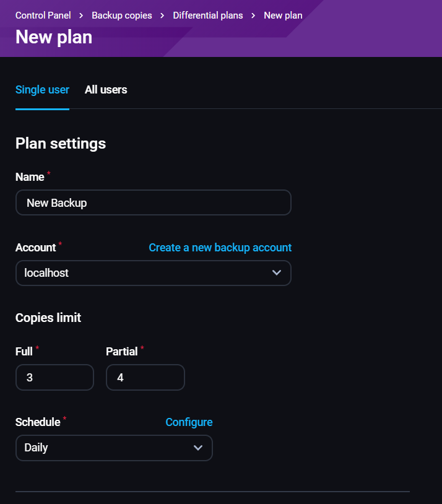Click the New plan page title
Viewport: 442px width, 504px height.
tap(54, 37)
